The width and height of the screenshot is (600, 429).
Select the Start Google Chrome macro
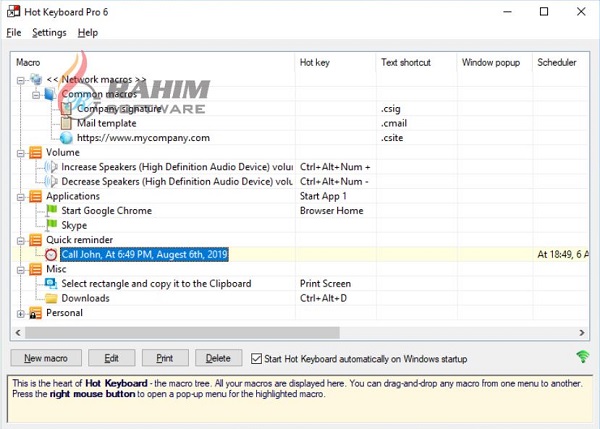click(107, 210)
